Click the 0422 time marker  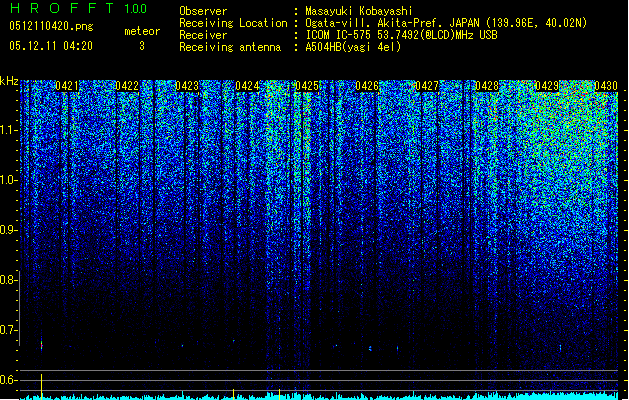[x=127, y=86]
